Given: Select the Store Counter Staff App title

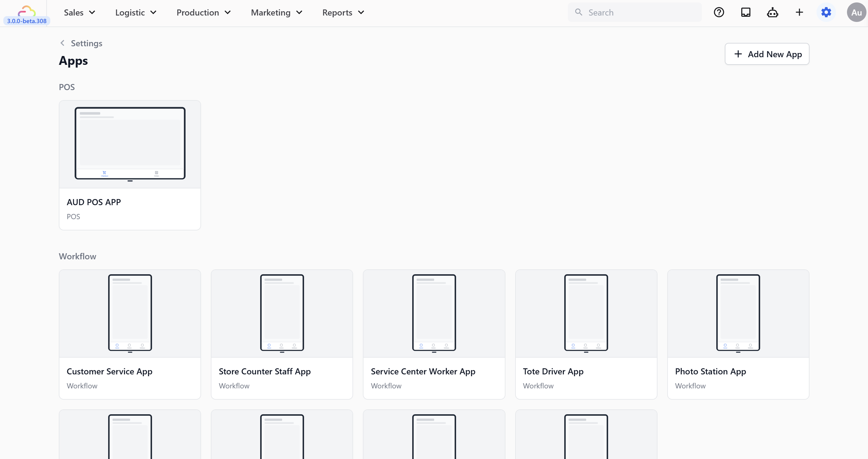Looking at the screenshot, I should click(264, 371).
